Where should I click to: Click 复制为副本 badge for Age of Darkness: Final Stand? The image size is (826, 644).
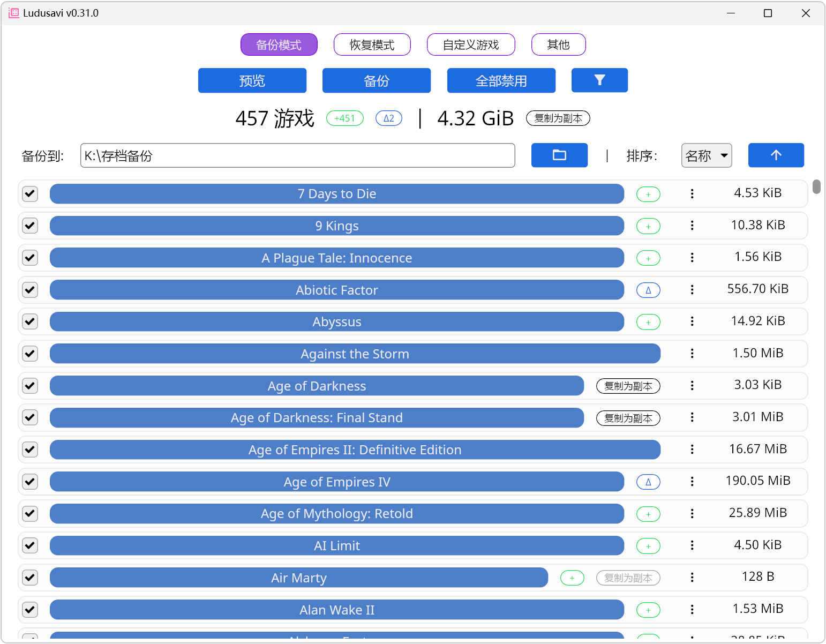[628, 418]
